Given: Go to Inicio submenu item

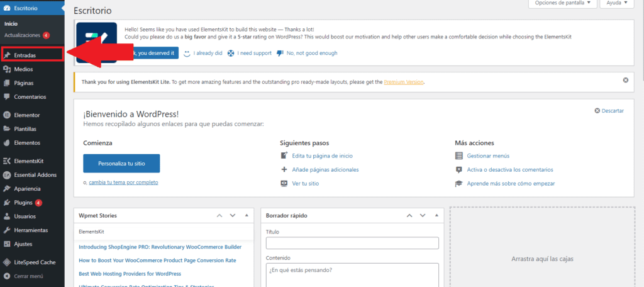Looking at the screenshot, I should (11, 24).
